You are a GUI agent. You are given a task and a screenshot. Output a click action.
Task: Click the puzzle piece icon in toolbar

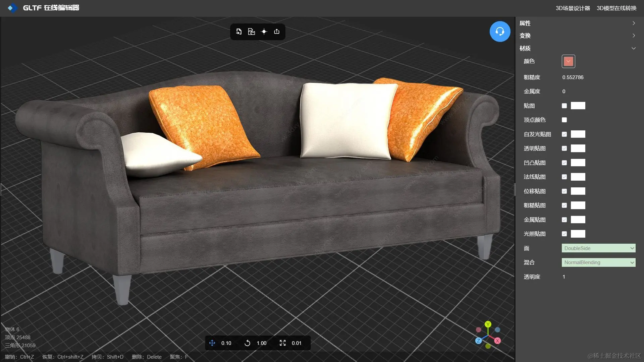point(251,32)
